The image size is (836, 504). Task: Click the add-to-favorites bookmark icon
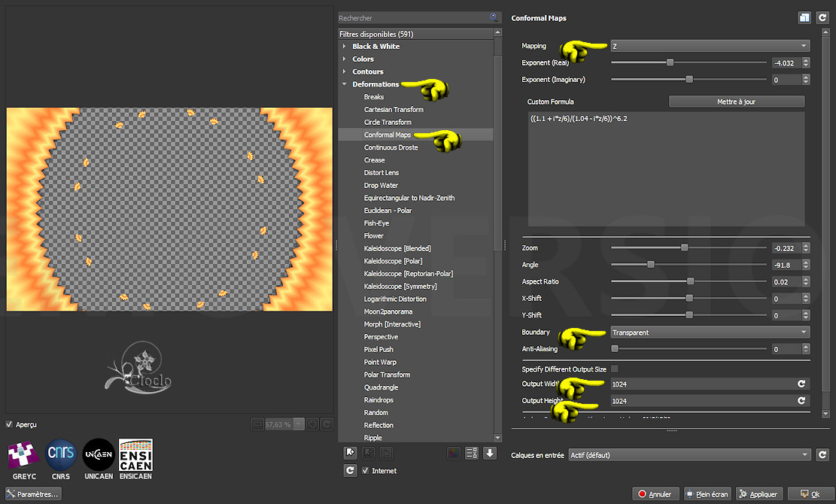[349, 453]
